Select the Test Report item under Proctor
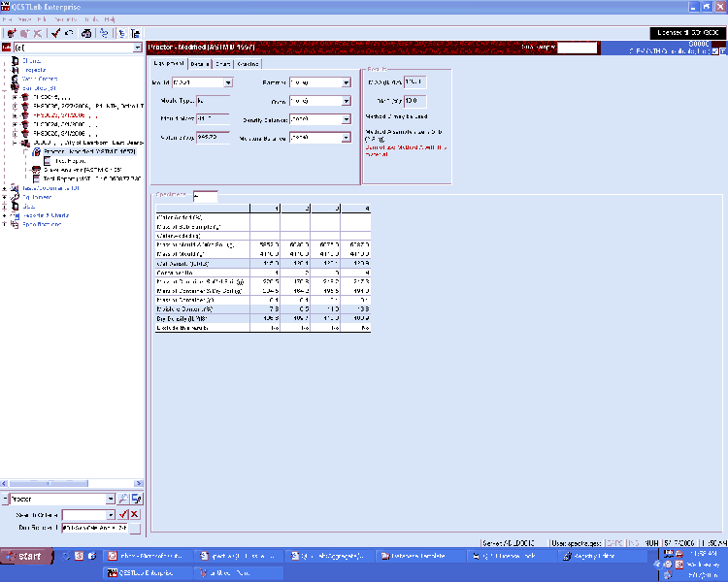This screenshot has width=728, height=582. pyautogui.click(x=71, y=161)
